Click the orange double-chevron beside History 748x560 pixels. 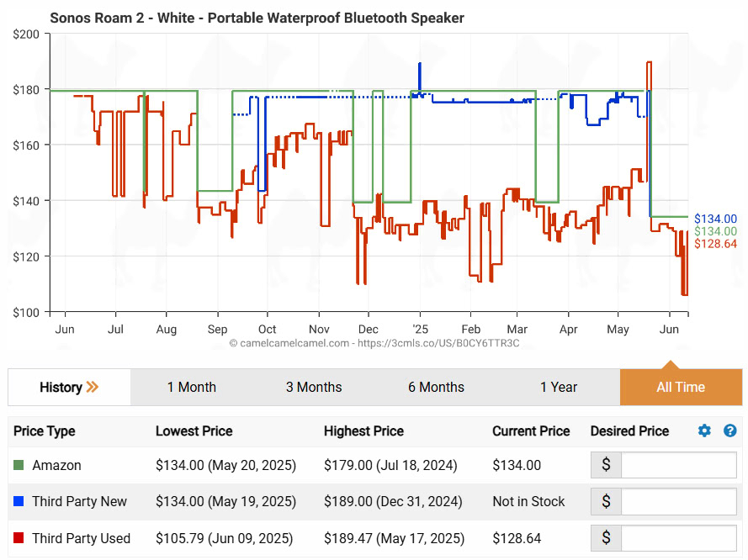(x=93, y=387)
